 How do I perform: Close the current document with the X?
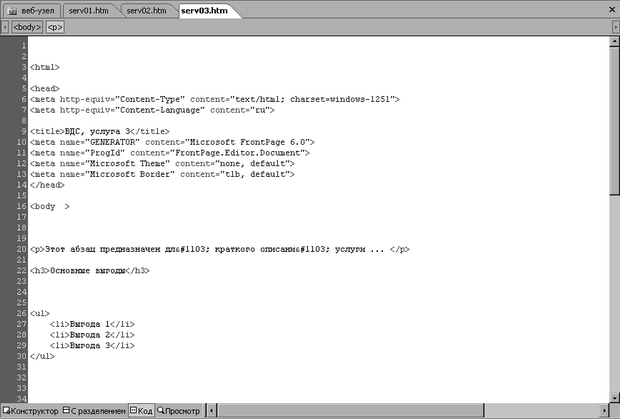tap(610, 10)
